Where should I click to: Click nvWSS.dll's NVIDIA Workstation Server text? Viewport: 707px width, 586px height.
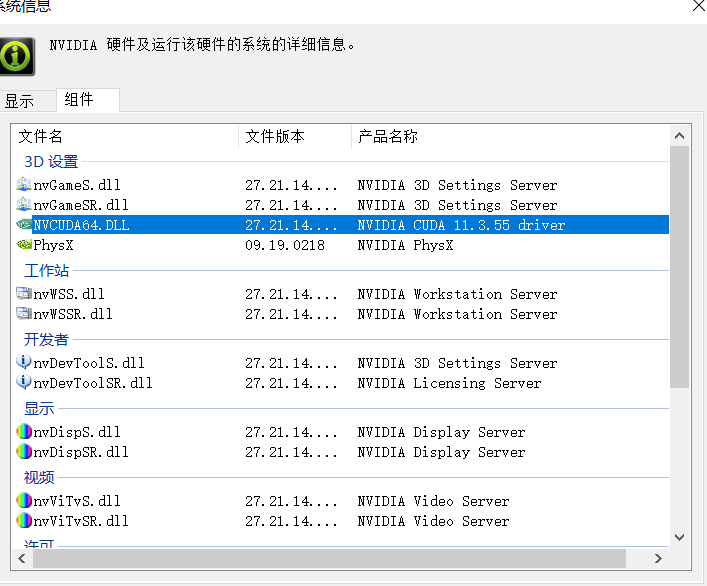click(x=457, y=294)
